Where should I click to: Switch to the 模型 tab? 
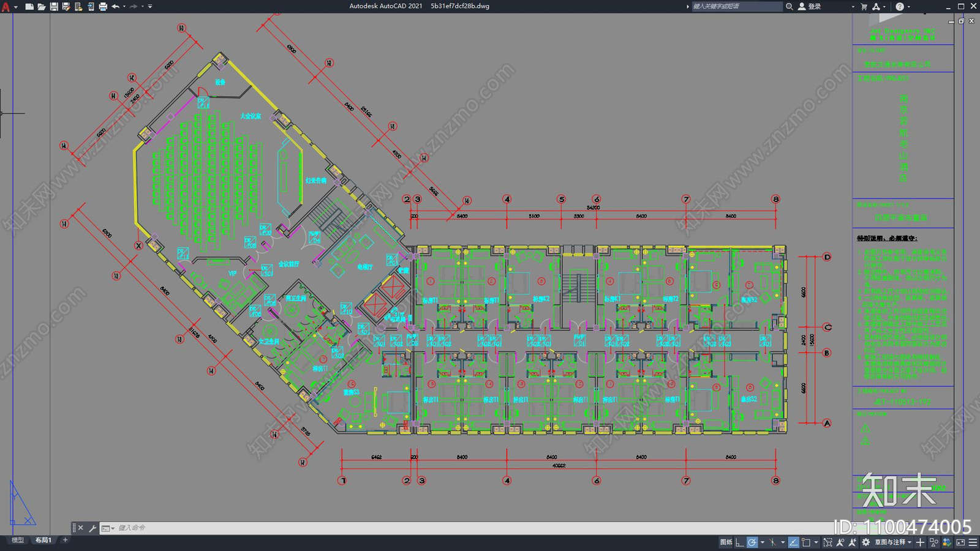pos(18,540)
